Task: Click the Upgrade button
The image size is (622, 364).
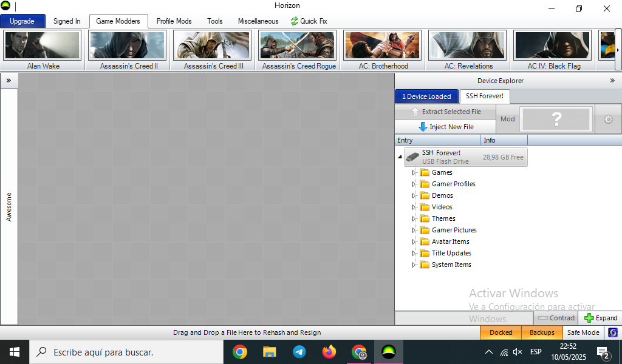Action: click(x=22, y=21)
